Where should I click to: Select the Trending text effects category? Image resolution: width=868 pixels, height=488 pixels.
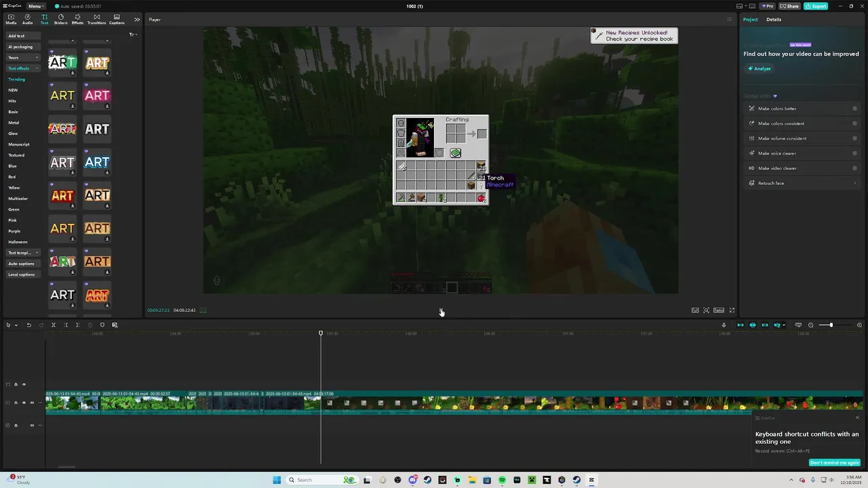pyautogui.click(x=16, y=79)
